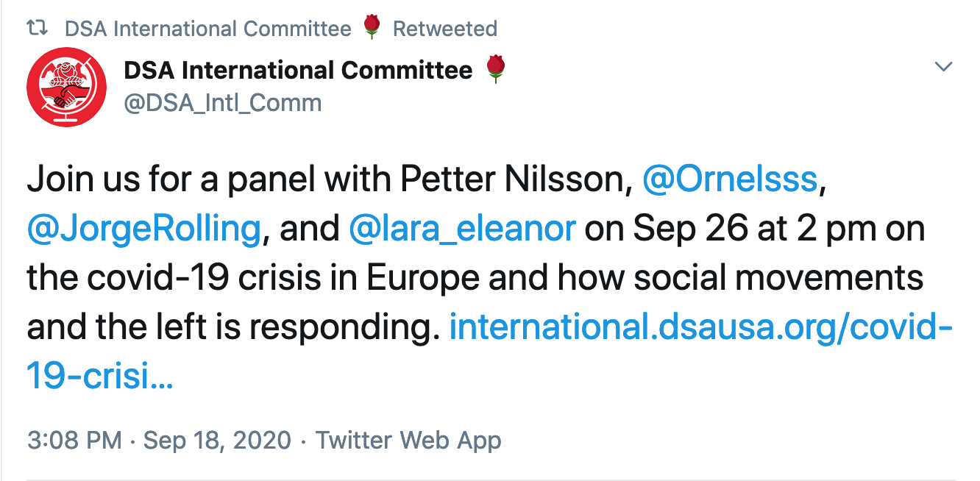Click the rose emoji beside the bold account name
This screenshot has width=980, height=481.
click(x=497, y=71)
